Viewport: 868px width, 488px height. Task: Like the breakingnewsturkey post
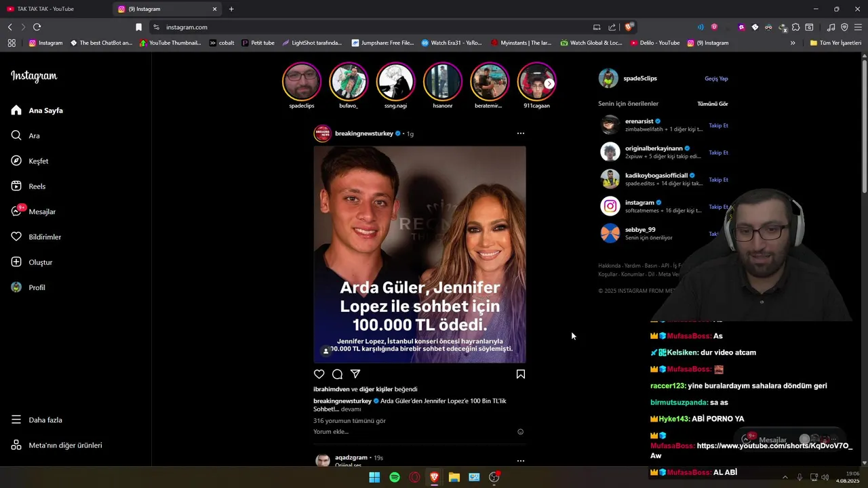coord(319,374)
